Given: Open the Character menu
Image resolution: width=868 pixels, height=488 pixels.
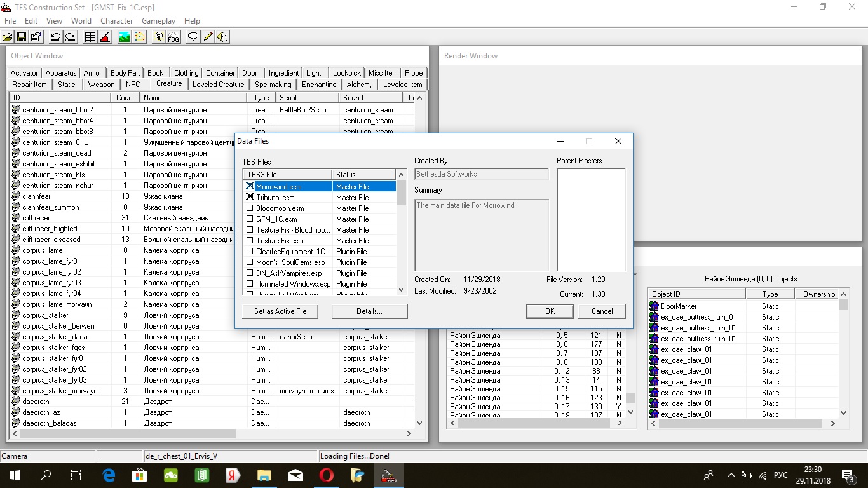Looking at the screenshot, I should [x=117, y=21].
